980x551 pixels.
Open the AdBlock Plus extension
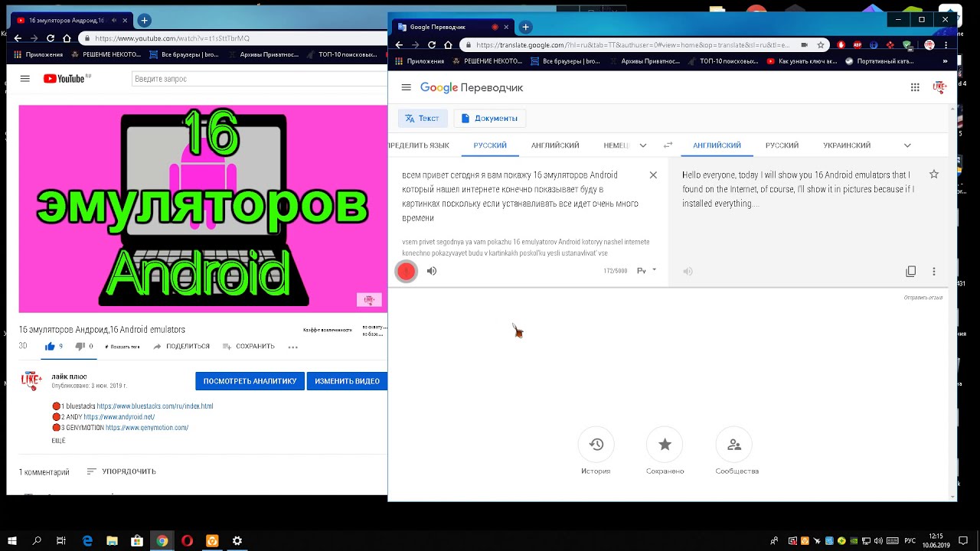point(857,45)
